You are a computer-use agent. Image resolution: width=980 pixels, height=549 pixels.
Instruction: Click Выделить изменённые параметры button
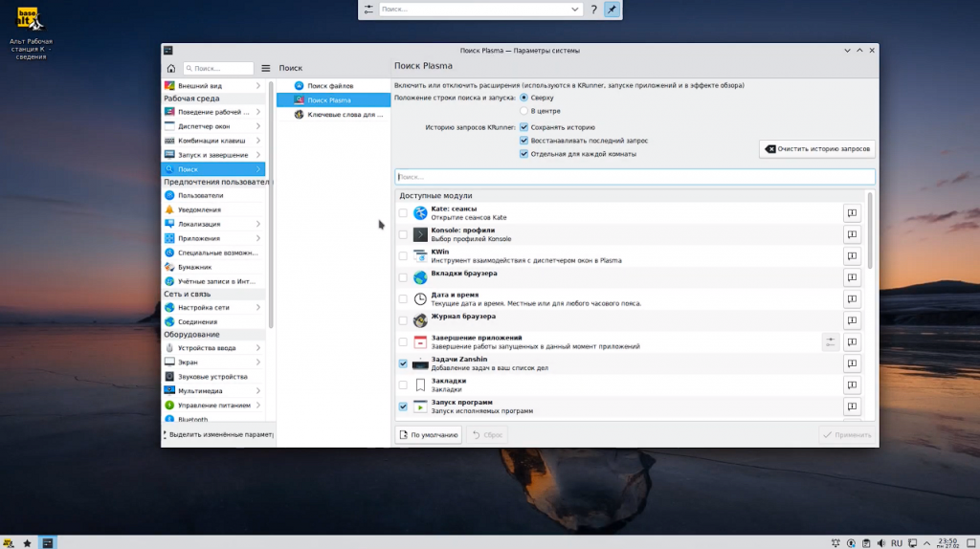(x=218, y=434)
